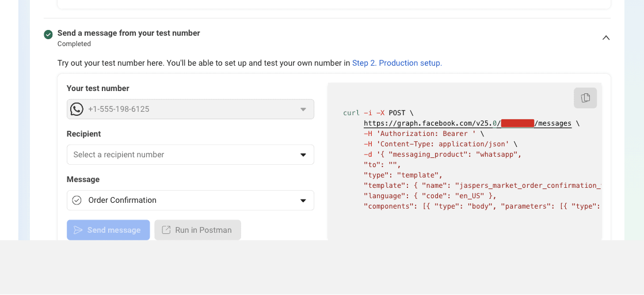The width and height of the screenshot is (644, 295).
Task: Click the Content-Type: application/json line
Action: (441, 144)
